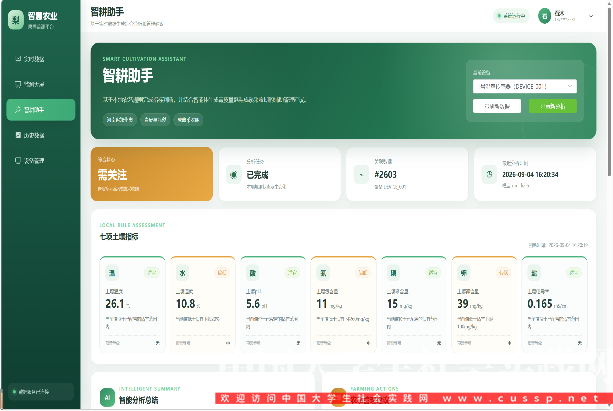Click the status pill at sidebar bottom
This screenshot has width=613, height=411.
41,391
